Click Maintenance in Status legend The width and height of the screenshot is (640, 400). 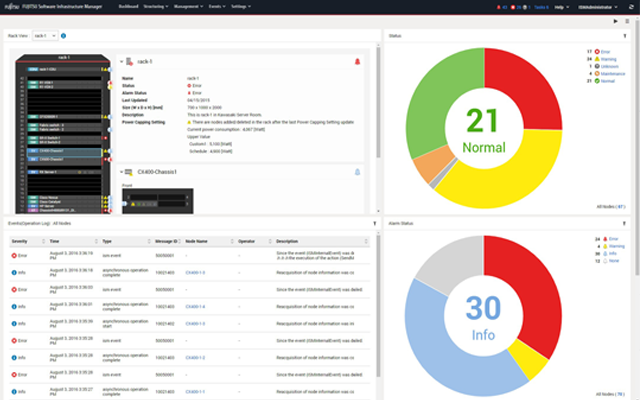click(x=613, y=74)
